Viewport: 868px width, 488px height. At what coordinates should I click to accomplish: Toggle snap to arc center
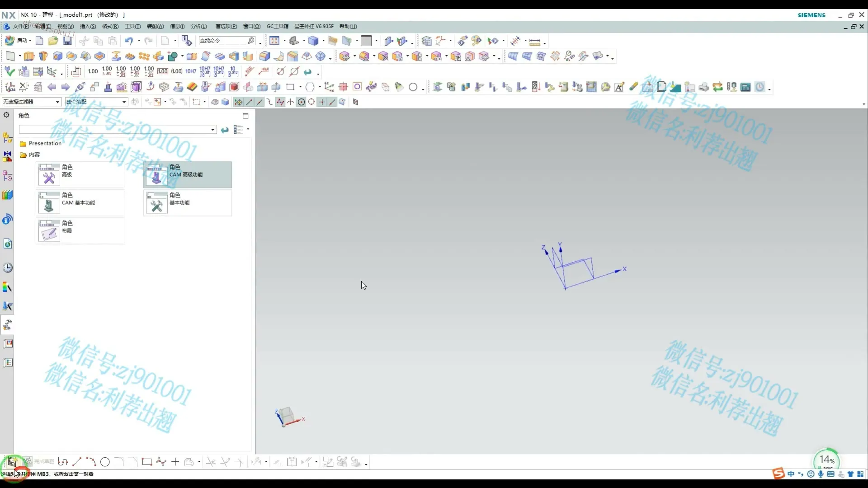[x=301, y=102]
